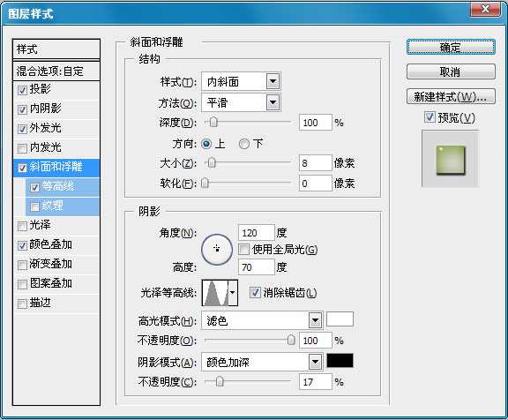508x420 pixels.
Task: Click the 角度 120 degree field
Action: 257,233
